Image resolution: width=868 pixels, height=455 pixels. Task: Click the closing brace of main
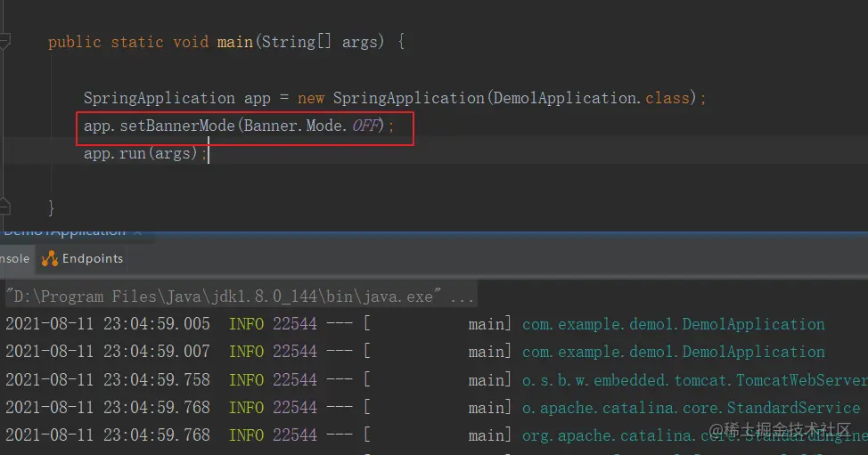[51, 207]
